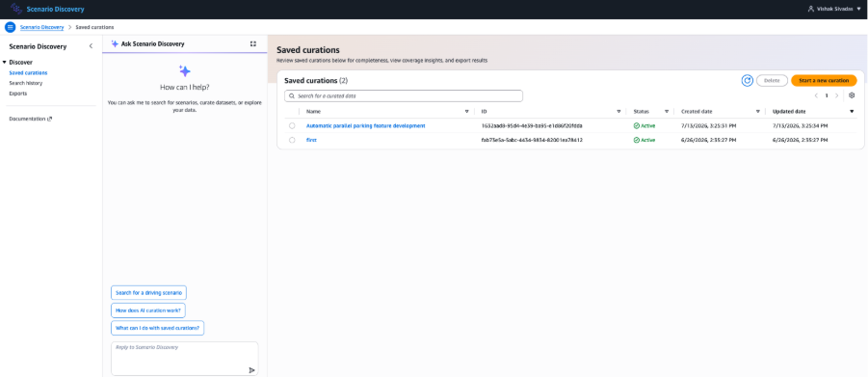
Task: Click the ID cell in the 'first' row
Action: click(532, 140)
